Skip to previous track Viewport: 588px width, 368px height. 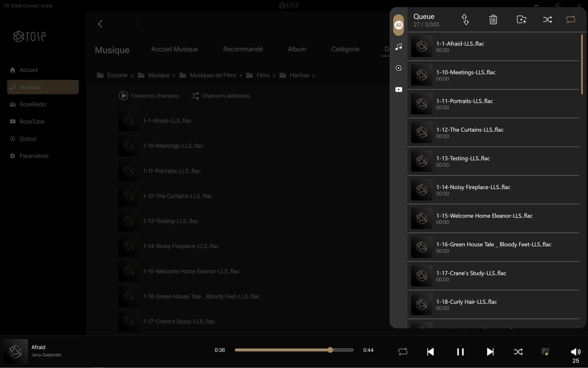coord(430,352)
